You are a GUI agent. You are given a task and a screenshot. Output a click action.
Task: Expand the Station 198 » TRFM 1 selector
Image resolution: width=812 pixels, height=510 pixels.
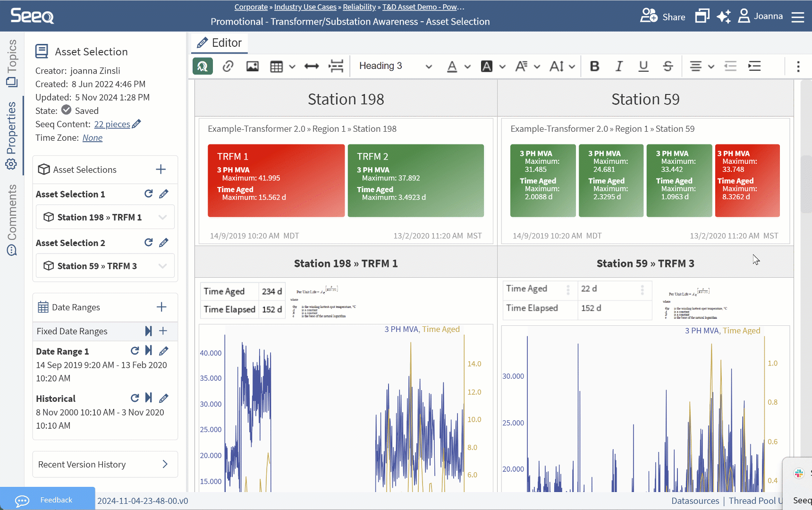click(163, 217)
